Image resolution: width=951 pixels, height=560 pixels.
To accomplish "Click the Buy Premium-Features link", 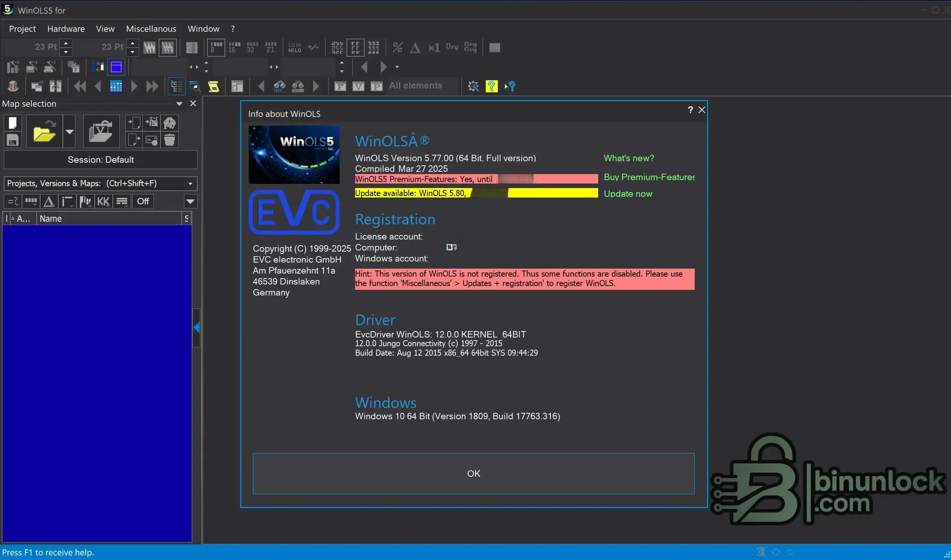I will (x=649, y=177).
